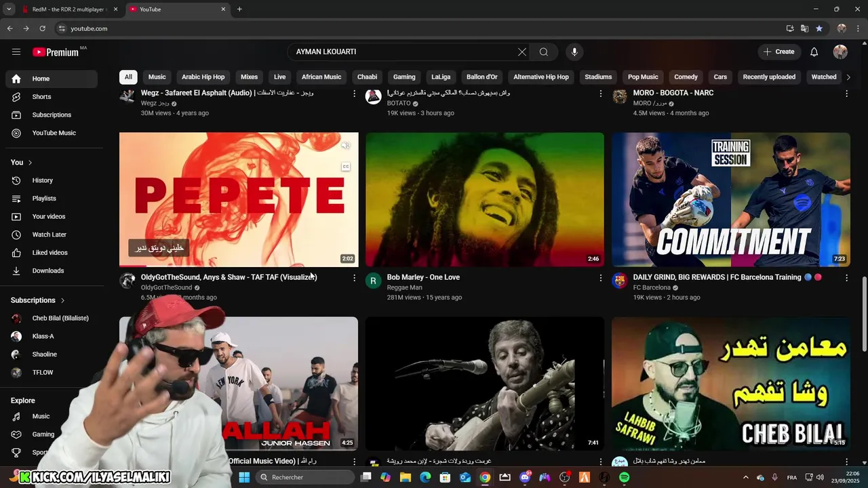This screenshot has height=488, width=868.
Task: Open Windows Start menu
Action: (244, 477)
